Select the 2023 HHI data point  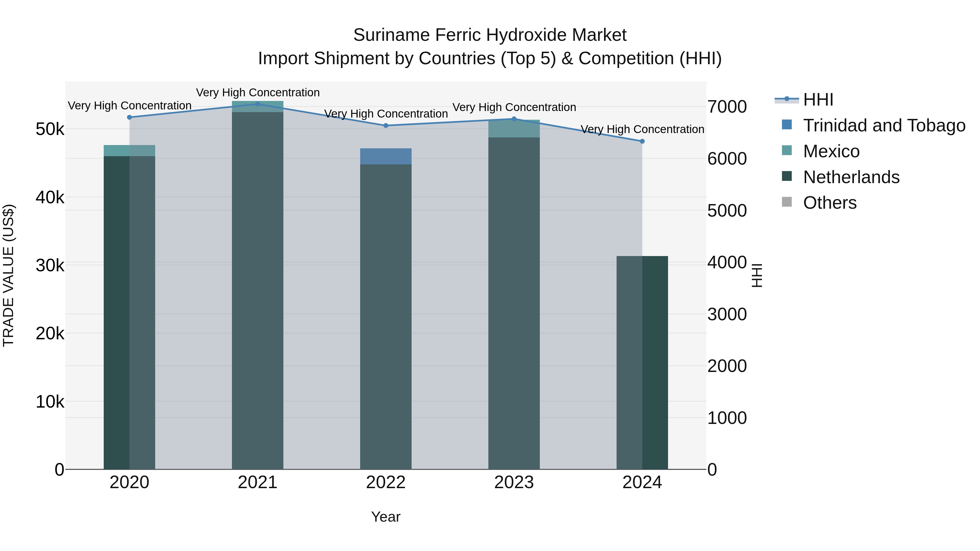[x=514, y=119]
